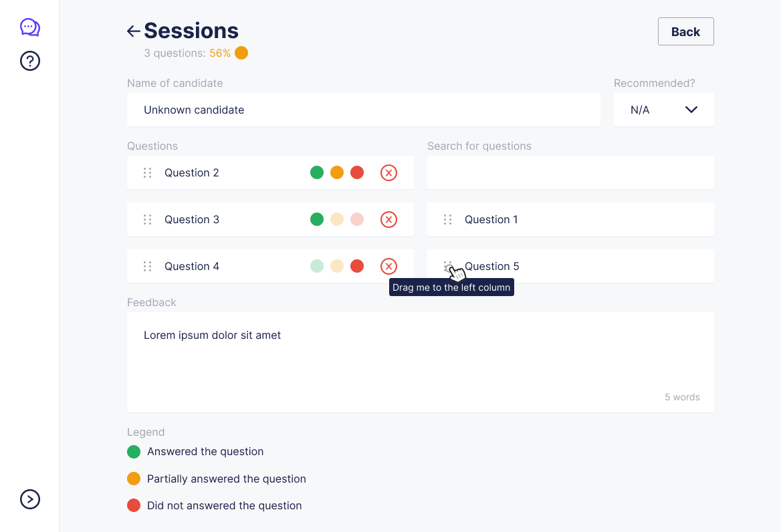The width and height of the screenshot is (781, 532).
Task: Mark Question 2 as answered with green dot
Action: [317, 172]
